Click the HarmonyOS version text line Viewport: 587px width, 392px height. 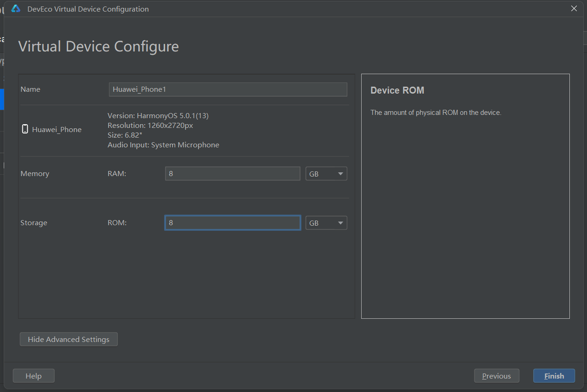tap(158, 115)
